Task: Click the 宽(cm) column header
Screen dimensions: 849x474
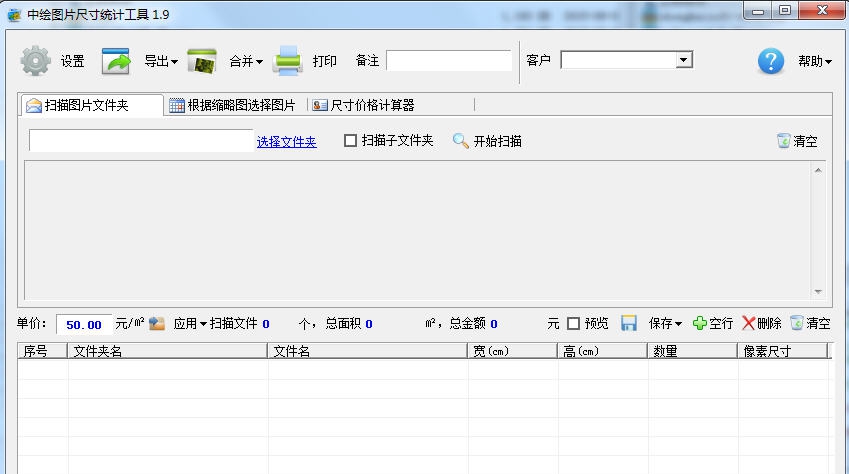Action: click(513, 351)
